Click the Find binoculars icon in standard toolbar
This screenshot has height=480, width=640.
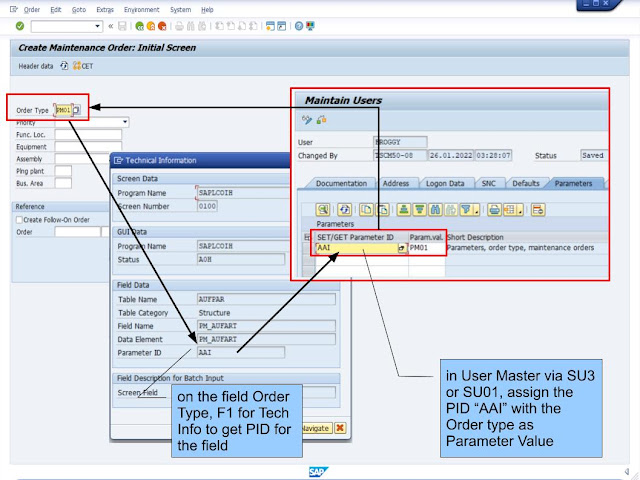[x=191, y=26]
